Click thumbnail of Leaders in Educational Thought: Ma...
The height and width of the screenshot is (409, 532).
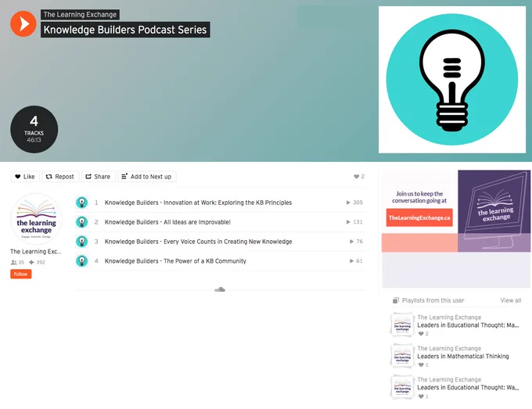402,325
